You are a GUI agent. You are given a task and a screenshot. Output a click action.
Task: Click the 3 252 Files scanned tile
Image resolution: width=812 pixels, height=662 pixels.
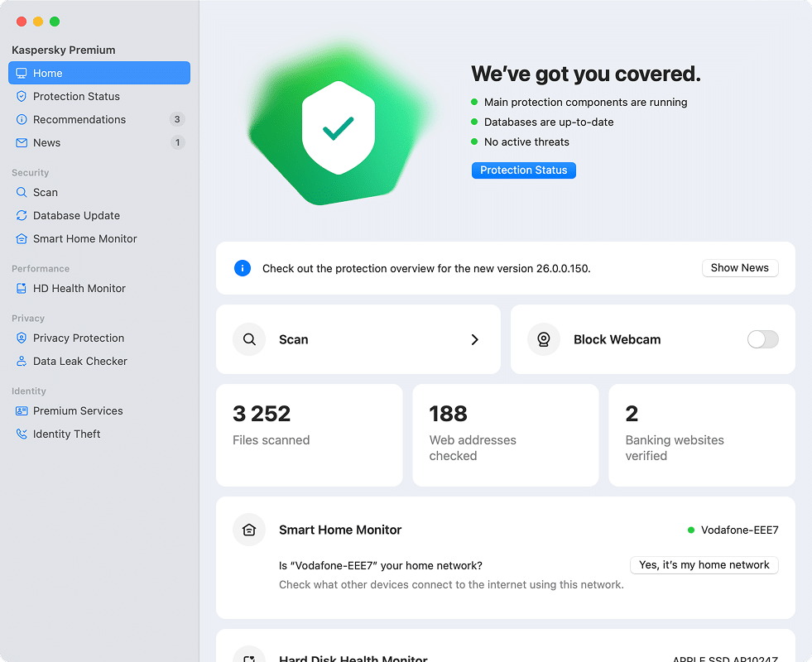(310, 435)
